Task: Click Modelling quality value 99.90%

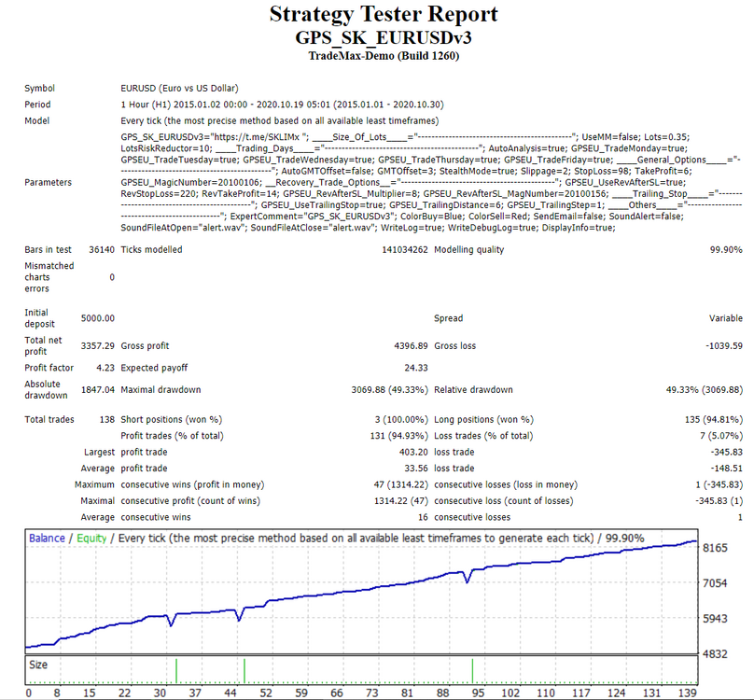Action: 726,250
